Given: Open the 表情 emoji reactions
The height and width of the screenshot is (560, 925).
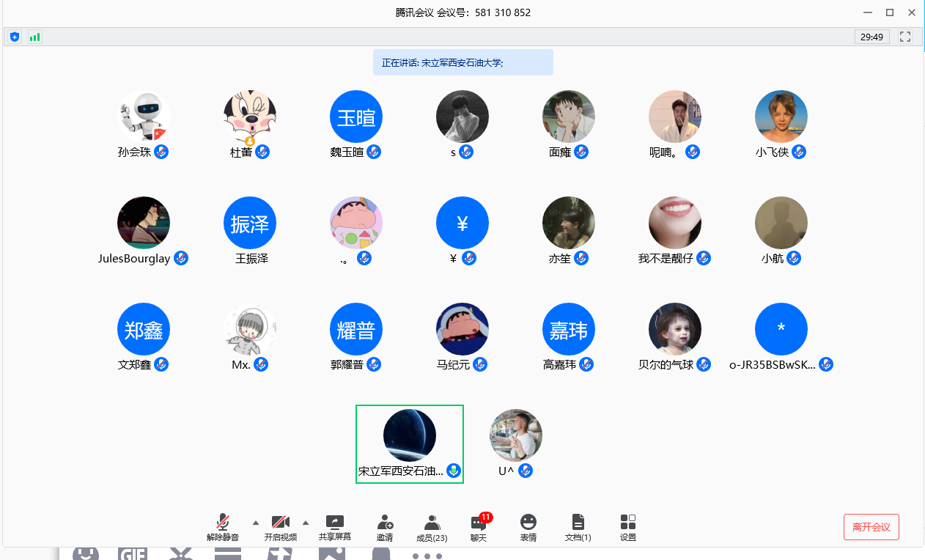Looking at the screenshot, I should coord(528,527).
